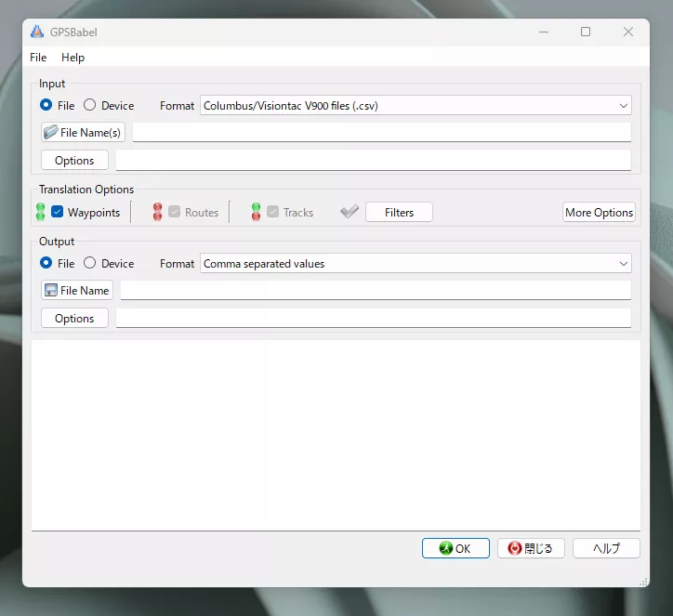Click the gray checkmark icon beside Filters

[x=350, y=212]
